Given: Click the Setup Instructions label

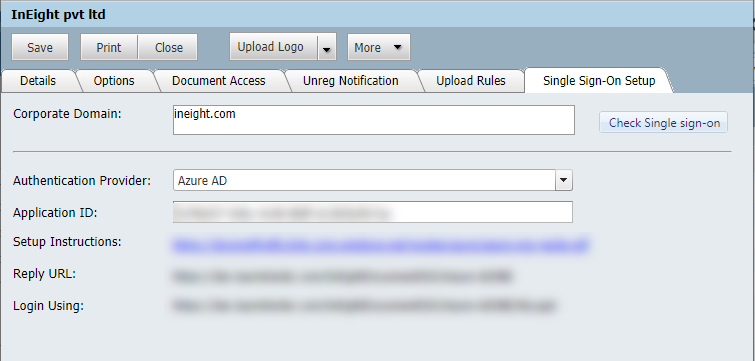Looking at the screenshot, I should [67, 242].
